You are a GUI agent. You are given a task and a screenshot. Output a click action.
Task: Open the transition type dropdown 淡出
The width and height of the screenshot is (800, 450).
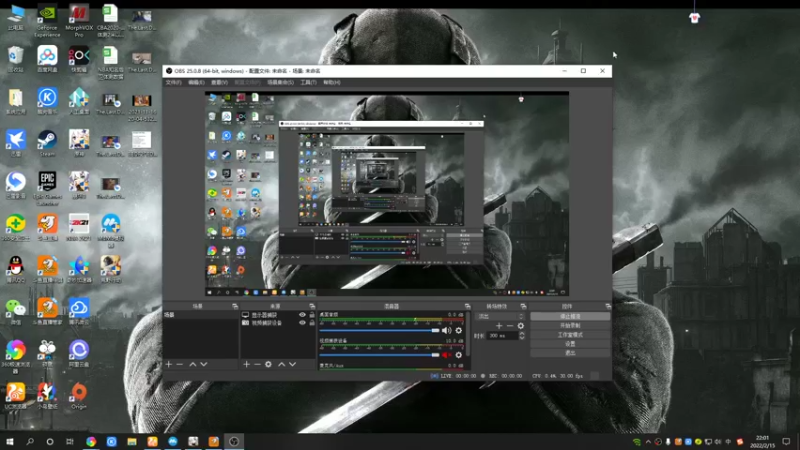(500, 316)
